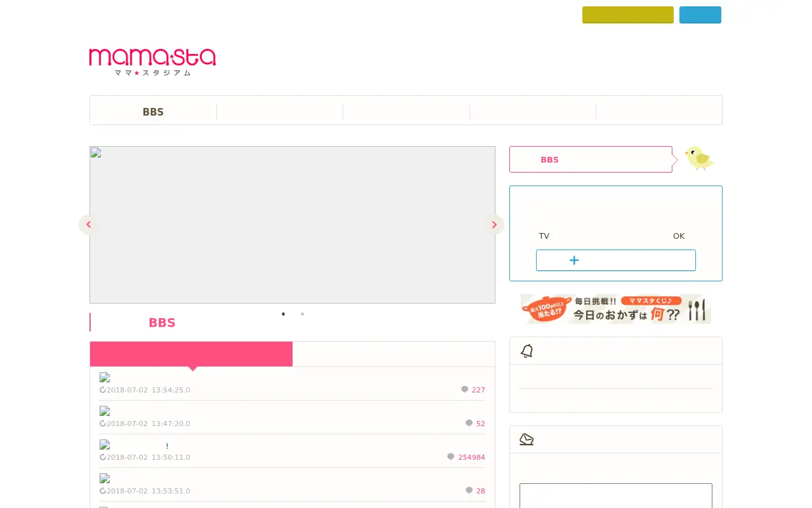The width and height of the screenshot is (812, 508).
Task: Click the text input box below envelope
Action: click(615, 496)
